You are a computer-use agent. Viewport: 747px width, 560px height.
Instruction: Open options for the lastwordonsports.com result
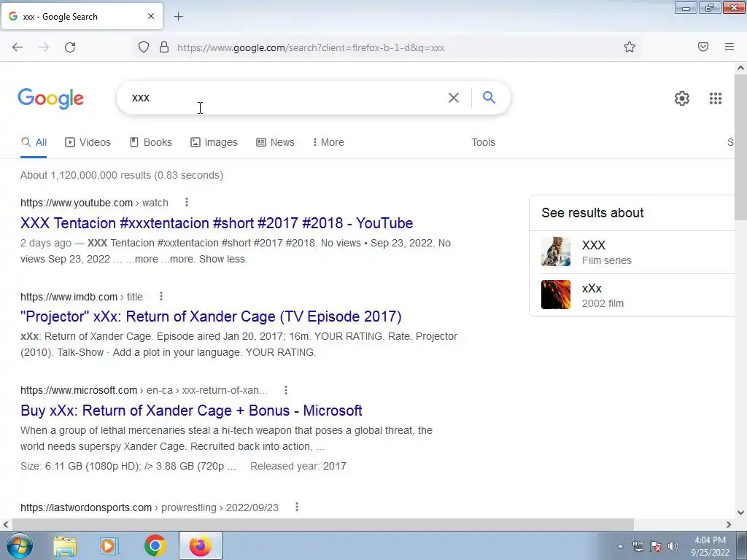297,507
